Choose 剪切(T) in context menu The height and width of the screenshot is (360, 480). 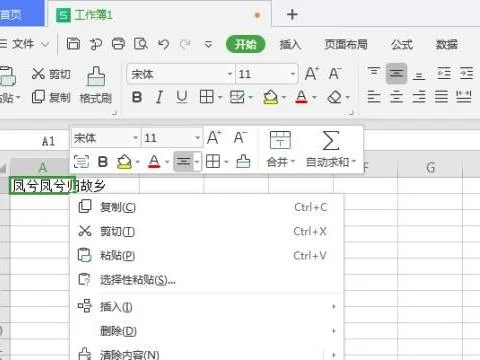[207, 231]
